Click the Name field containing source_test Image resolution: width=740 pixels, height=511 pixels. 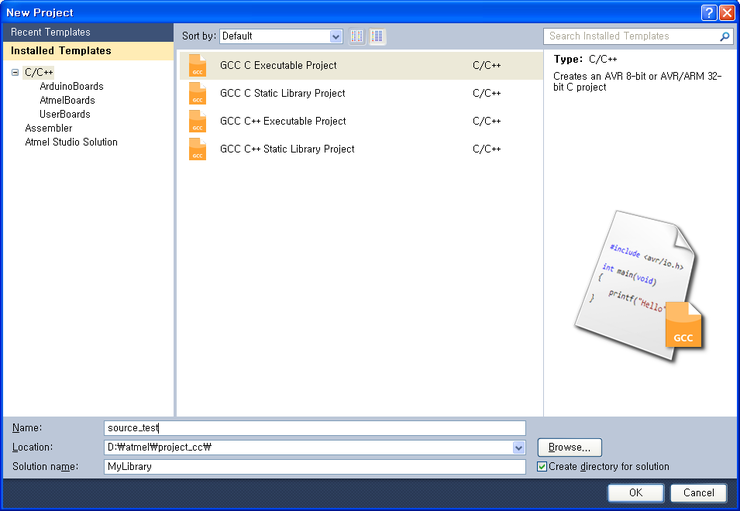(x=314, y=428)
